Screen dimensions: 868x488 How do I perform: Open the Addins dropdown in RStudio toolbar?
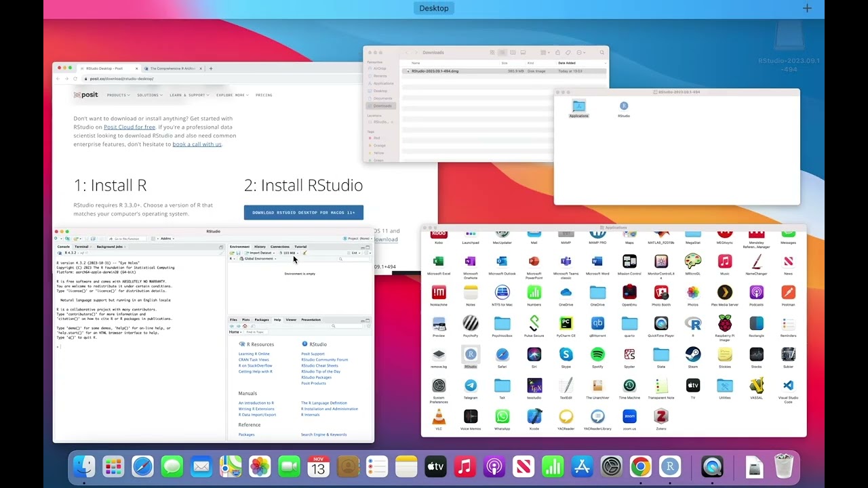(x=166, y=239)
